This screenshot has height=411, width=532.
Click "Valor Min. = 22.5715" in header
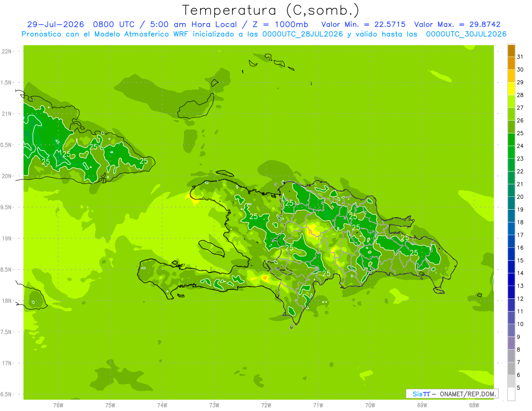364,25
